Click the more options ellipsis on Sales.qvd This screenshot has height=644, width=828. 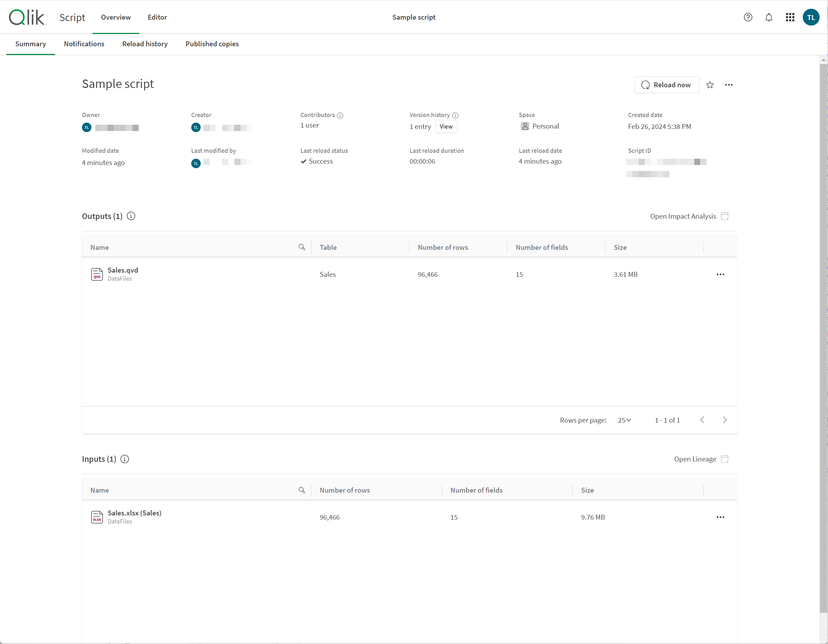point(720,274)
